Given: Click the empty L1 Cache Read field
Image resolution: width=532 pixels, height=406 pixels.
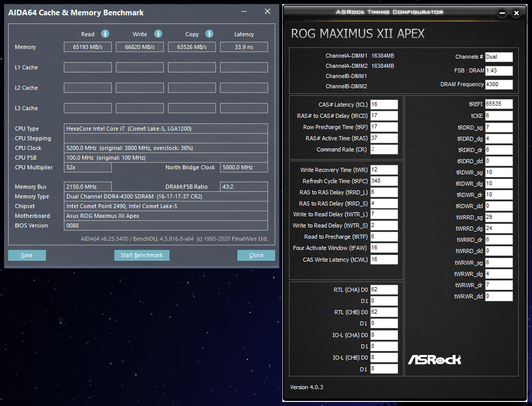Looking at the screenshot, I should tap(87, 67).
